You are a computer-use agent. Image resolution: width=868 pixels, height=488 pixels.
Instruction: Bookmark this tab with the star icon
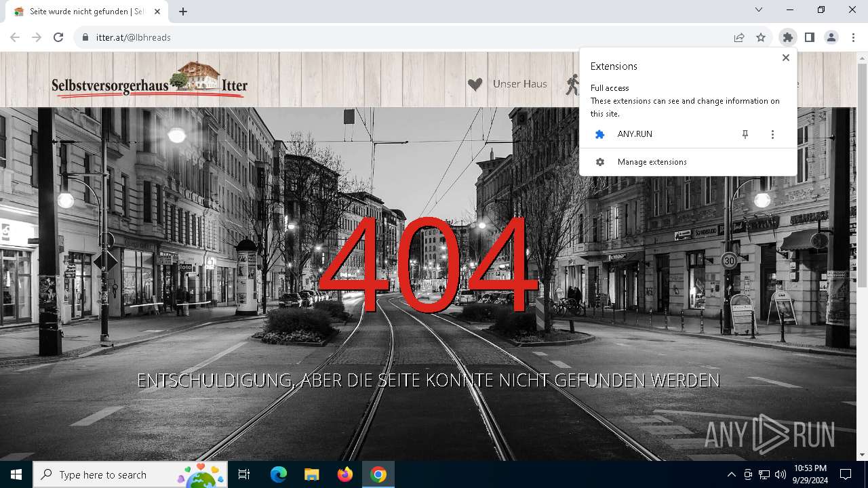point(761,37)
